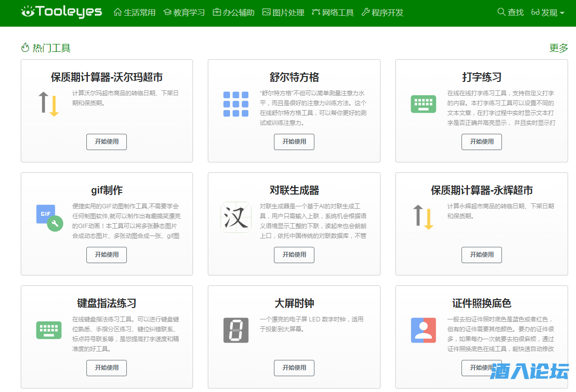Click the GIF maker icon with wrench
Image resolution: width=576 pixels, height=392 pixels.
coord(49,218)
